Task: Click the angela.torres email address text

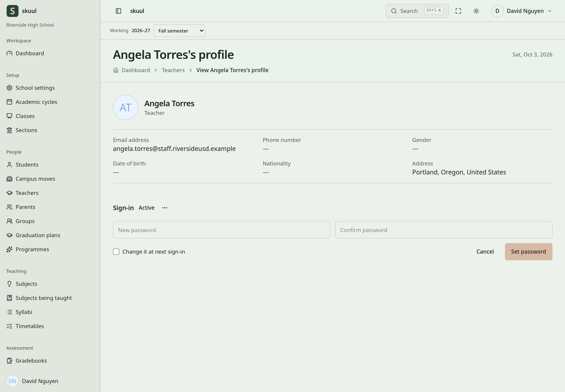Action: pos(174,149)
